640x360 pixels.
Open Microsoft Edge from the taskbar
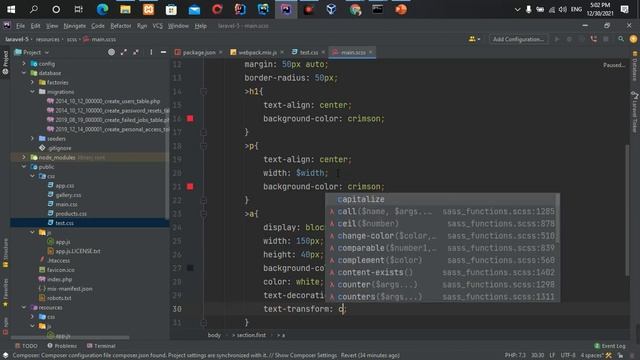point(102,9)
